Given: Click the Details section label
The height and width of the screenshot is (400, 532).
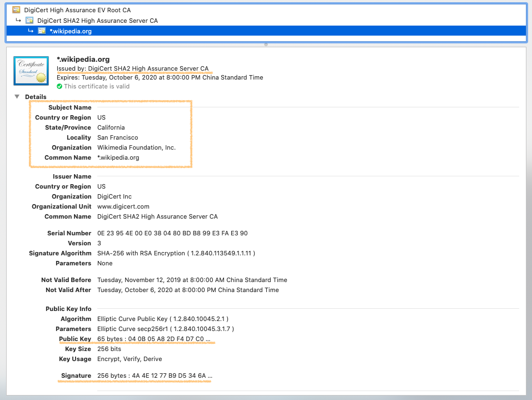Looking at the screenshot, I should 36,97.
